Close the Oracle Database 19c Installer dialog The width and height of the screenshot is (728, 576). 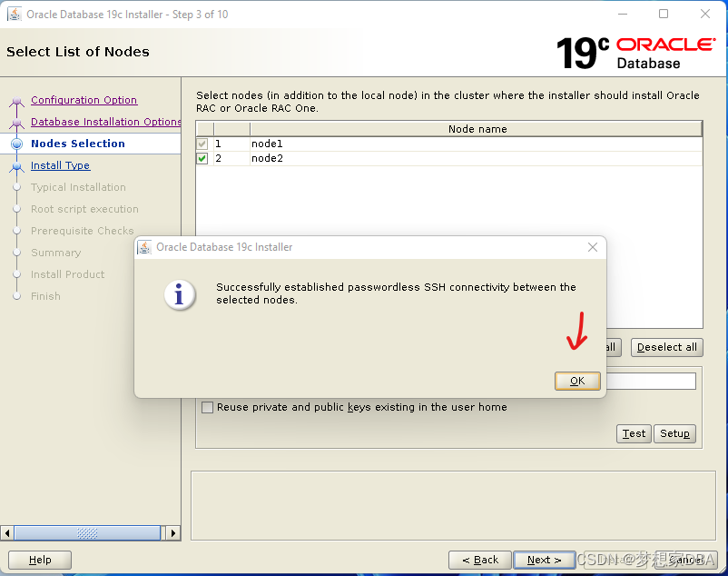coord(593,247)
